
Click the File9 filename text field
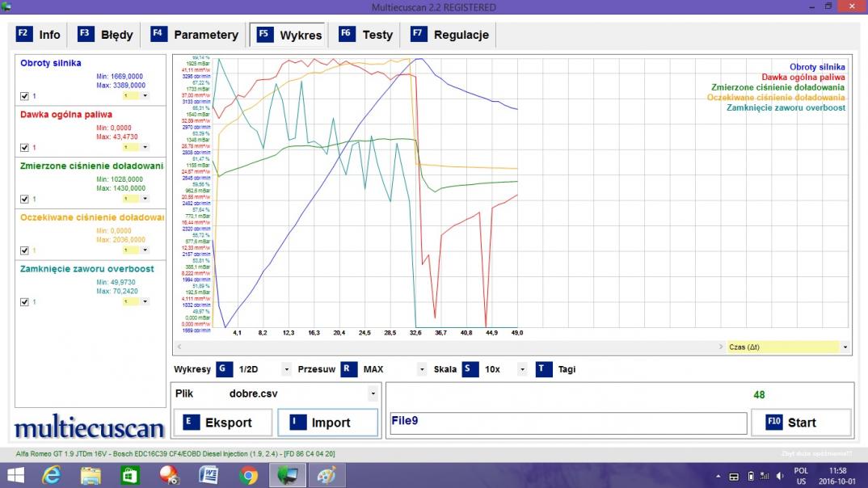(567, 423)
